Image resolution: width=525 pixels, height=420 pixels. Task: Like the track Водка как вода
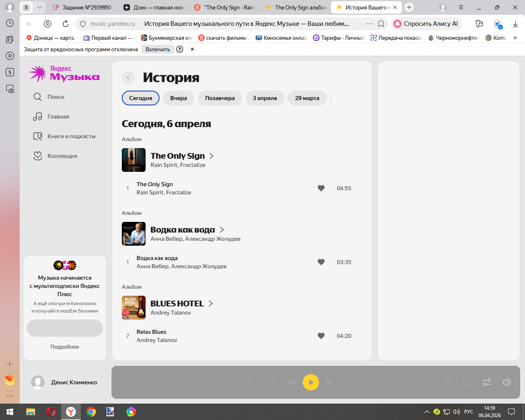[321, 262]
